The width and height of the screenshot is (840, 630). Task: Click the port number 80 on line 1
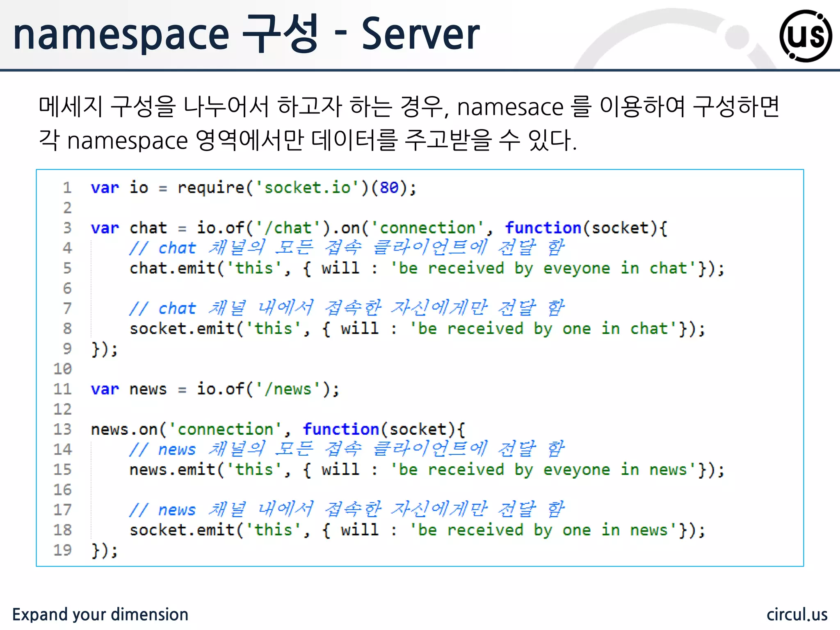(x=389, y=188)
